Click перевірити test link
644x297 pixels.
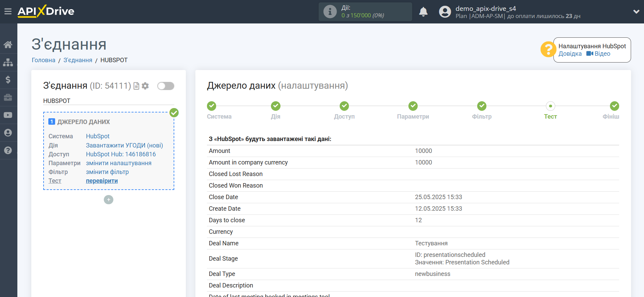pyautogui.click(x=102, y=181)
